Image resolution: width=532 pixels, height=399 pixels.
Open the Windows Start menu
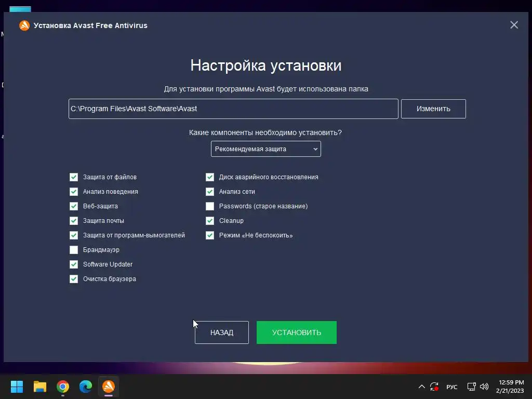[x=17, y=387]
